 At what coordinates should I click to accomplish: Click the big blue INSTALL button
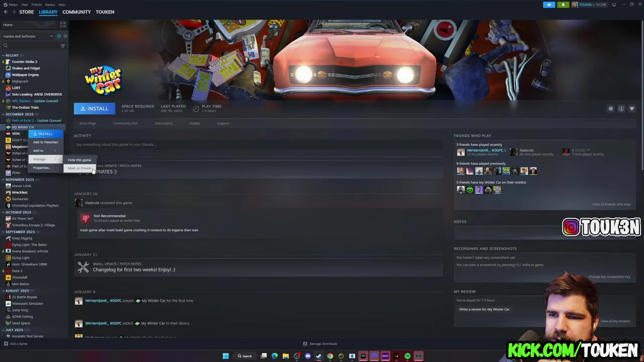click(x=95, y=109)
